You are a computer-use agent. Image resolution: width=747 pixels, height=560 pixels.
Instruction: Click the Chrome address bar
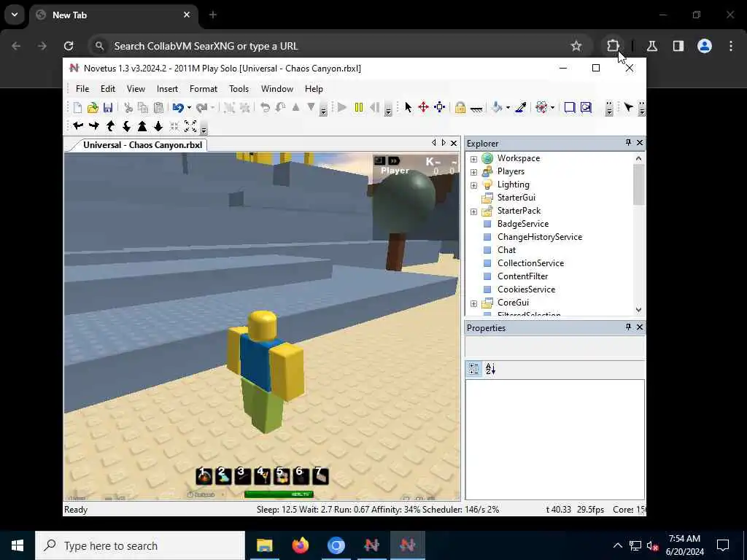(x=341, y=46)
